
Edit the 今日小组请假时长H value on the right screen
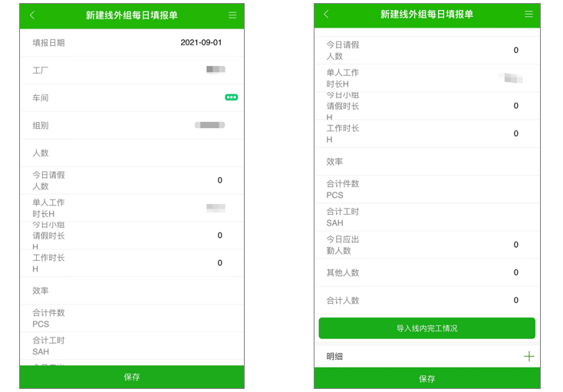tap(516, 106)
